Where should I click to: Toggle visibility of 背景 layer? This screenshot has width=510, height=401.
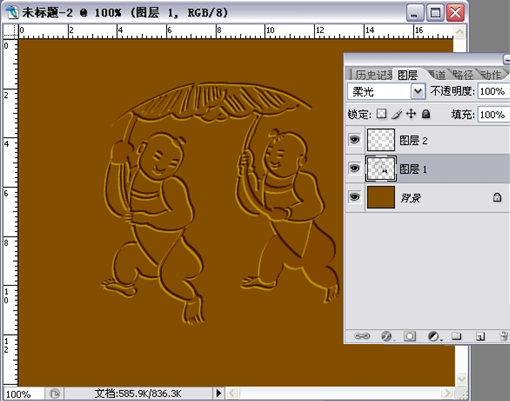(x=354, y=197)
